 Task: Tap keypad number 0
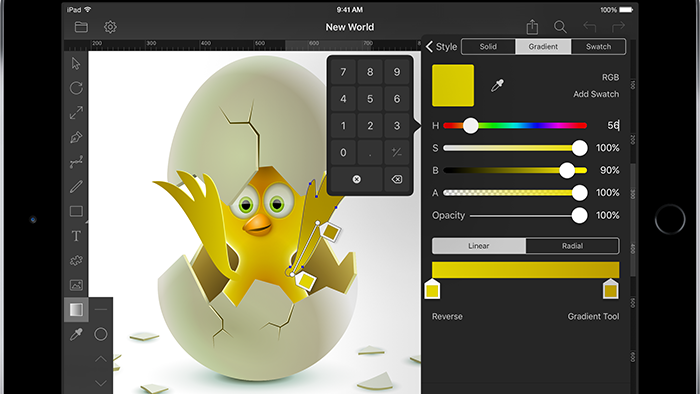coord(343,153)
